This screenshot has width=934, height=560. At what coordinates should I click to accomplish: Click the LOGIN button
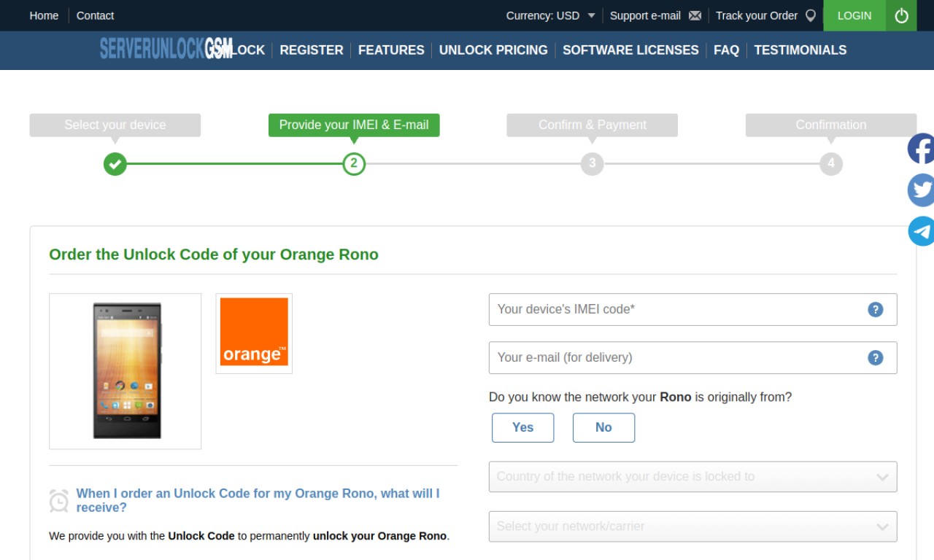tap(854, 15)
